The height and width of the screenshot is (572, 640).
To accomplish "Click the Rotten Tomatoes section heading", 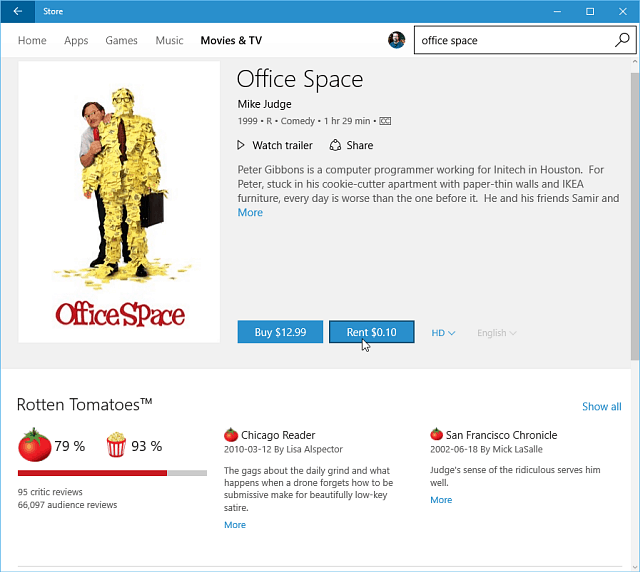I will pos(84,405).
